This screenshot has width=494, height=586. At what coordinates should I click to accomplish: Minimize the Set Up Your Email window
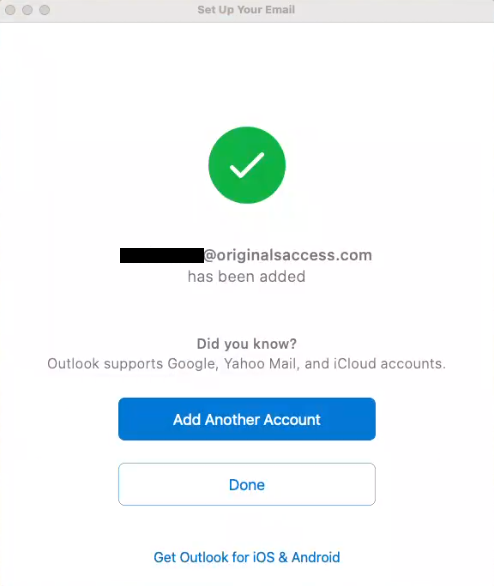(x=27, y=10)
